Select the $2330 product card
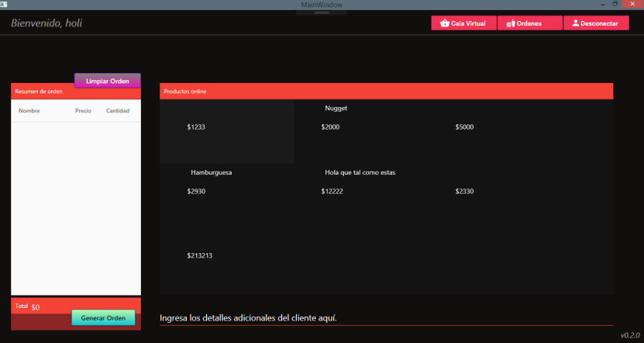Image resolution: width=644 pixels, height=343 pixels. pyautogui.click(x=495, y=196)
